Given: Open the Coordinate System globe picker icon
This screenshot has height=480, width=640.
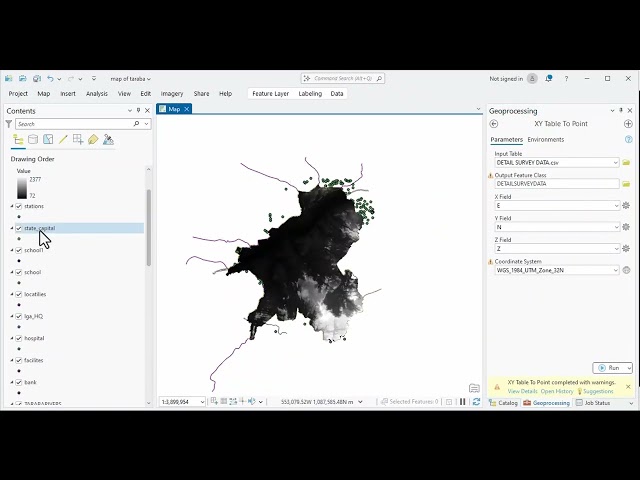Looking at the screenshot, I should coord(627,270).
